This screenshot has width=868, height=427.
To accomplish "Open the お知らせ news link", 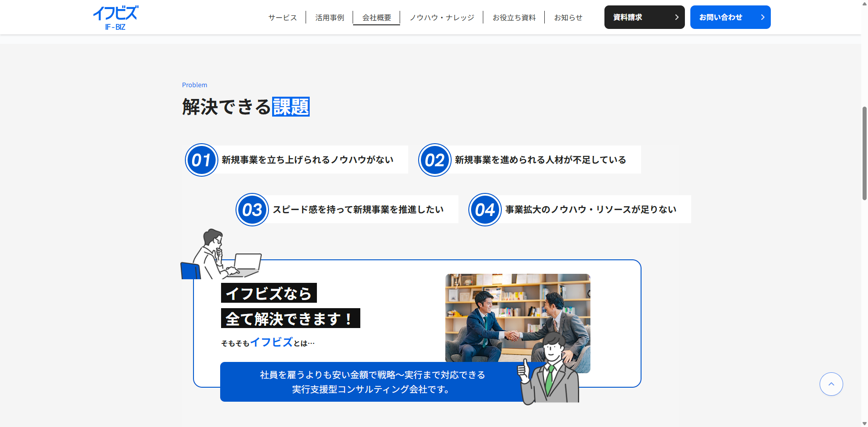I will coord(568,18).
